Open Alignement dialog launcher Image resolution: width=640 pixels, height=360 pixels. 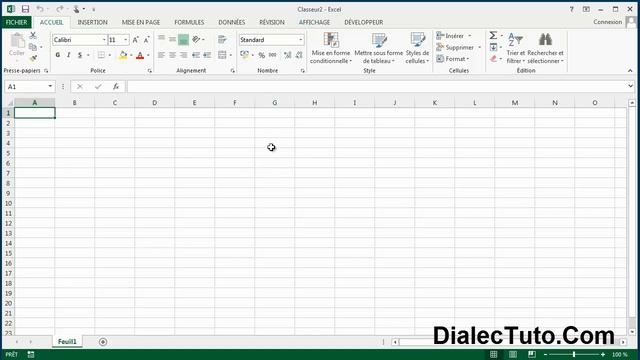(233, 71)
